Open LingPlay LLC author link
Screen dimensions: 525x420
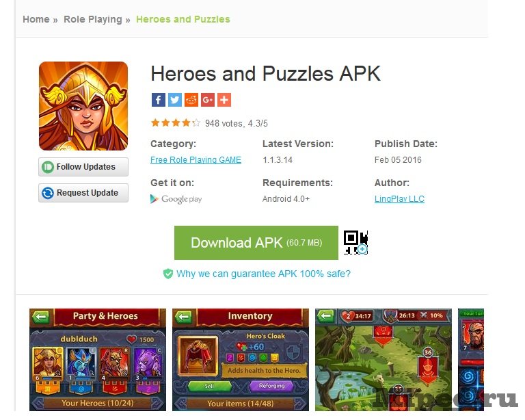coord(399,199)
